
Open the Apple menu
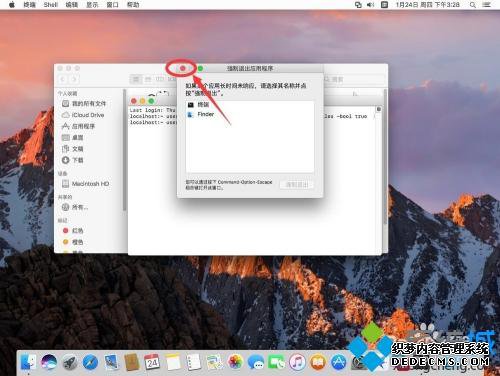tap(12, 5)
